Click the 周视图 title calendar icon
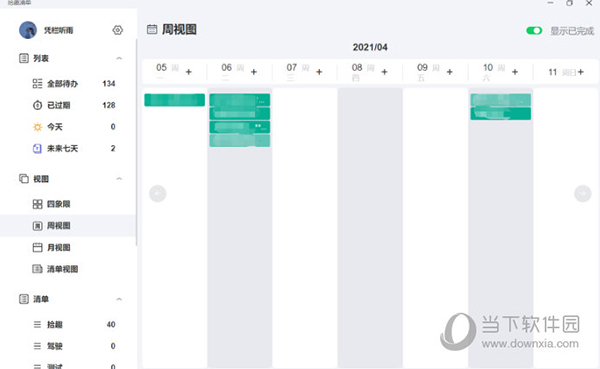 [152, 29]
